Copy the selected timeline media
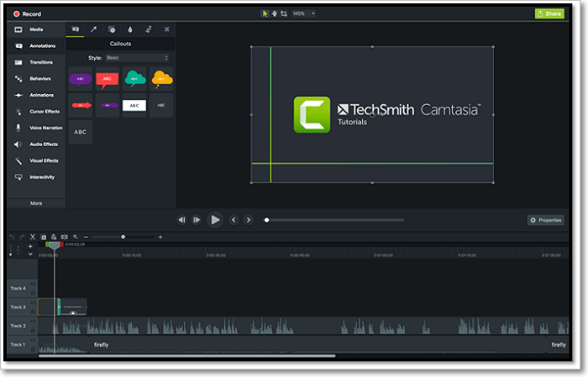 (x=44, y=237)
